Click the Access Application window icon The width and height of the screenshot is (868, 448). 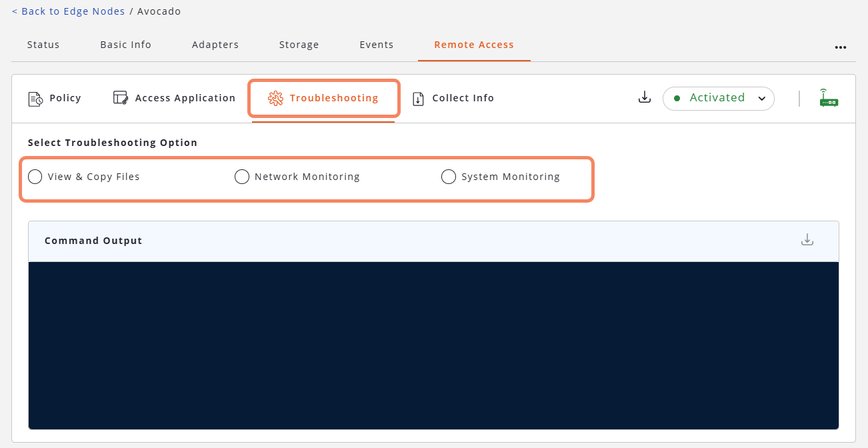tap(120, 98)
